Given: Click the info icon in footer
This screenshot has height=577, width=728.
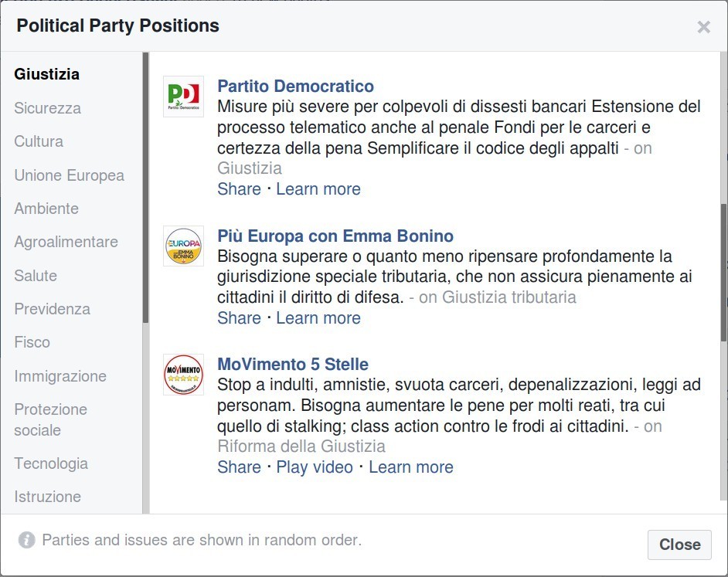Looking at the screenshot, I should click(27, 540).
